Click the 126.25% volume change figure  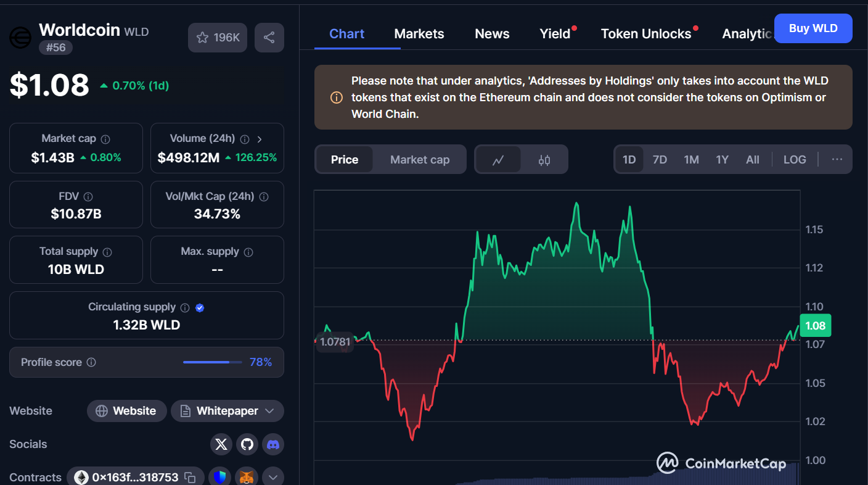[251, 157]
